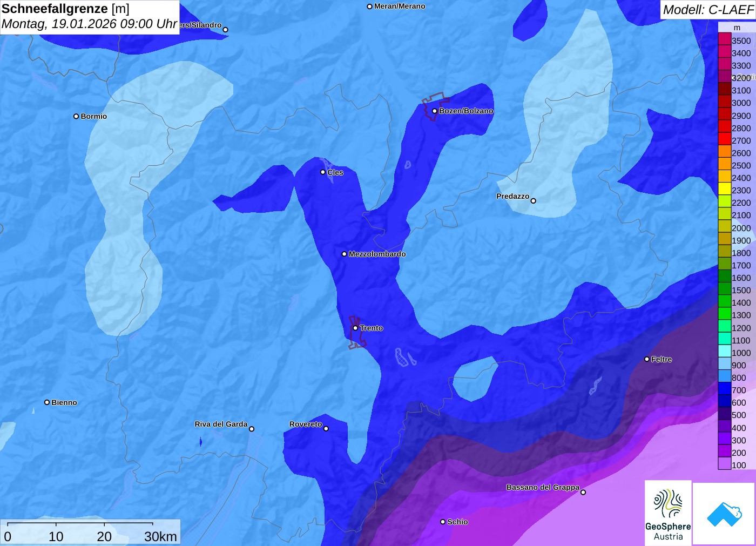Click the Cles town marker
Viewport: 756px width, 546px height.
pyautogui.click(x=323, y=172)
